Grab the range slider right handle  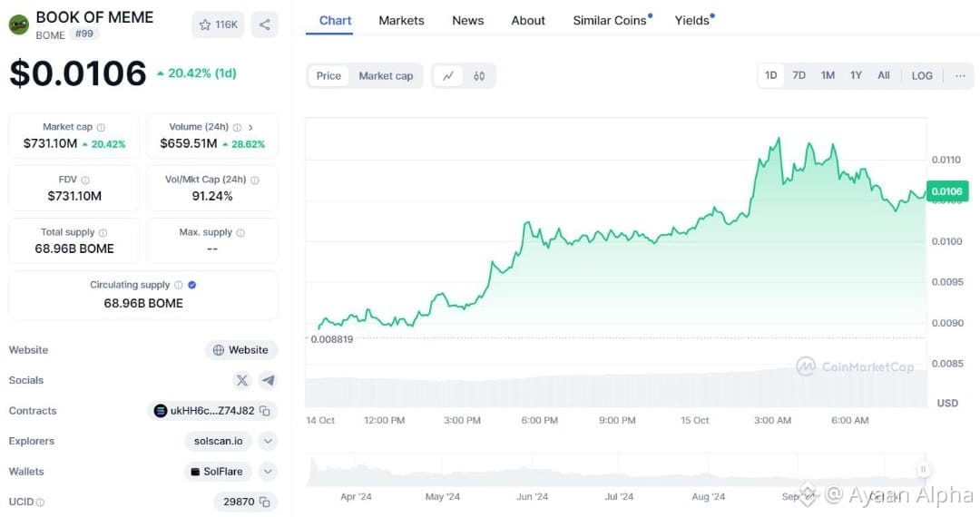pyautogui.click(x=923, y=470)
